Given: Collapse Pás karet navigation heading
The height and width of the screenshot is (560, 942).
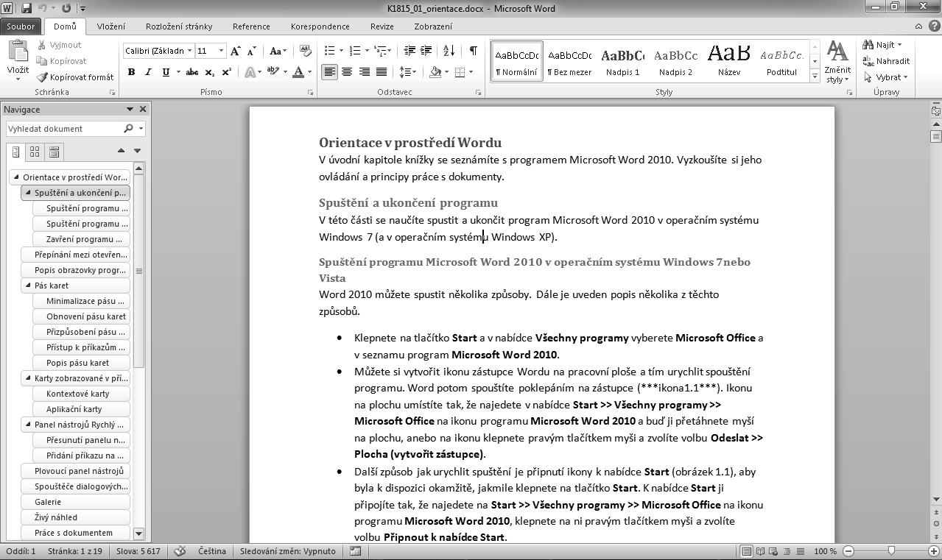Looking at the screenshot, I should 28,286.
